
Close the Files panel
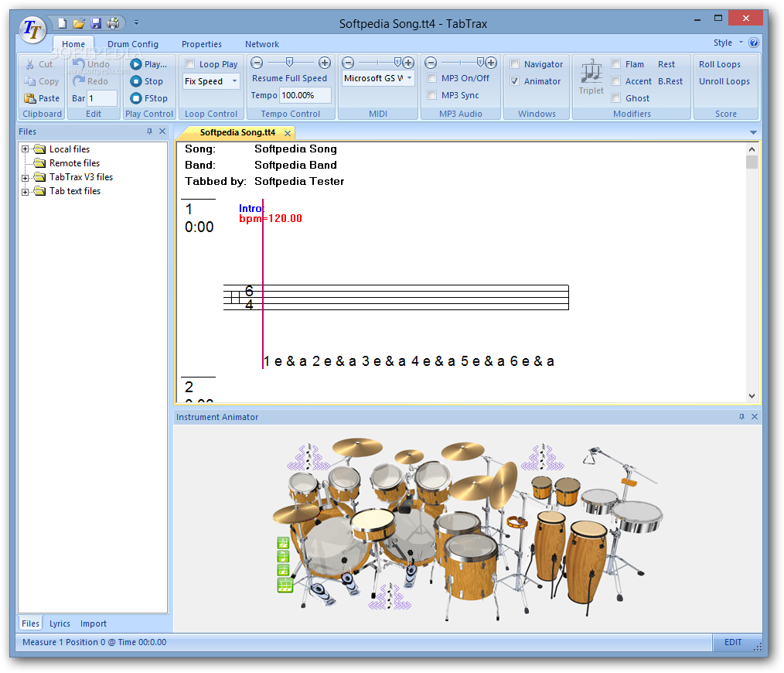click(x=162, y=131)
